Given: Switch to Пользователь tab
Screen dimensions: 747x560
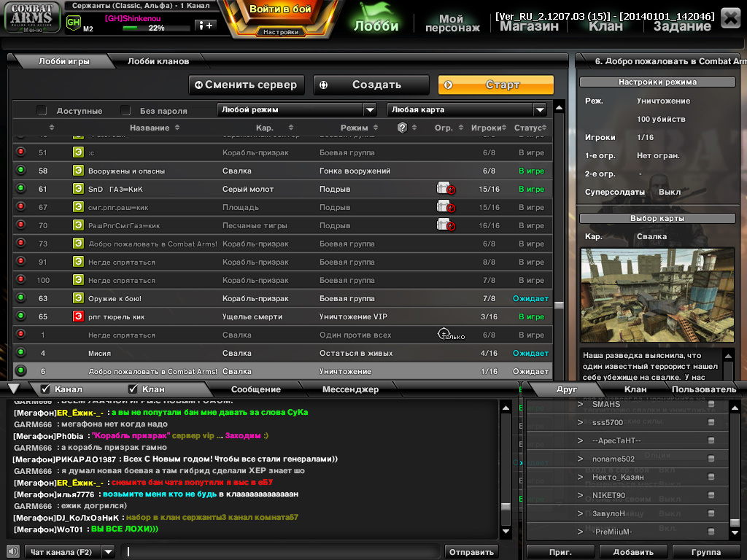Looking at the screenshot, I should click(704, 389).
